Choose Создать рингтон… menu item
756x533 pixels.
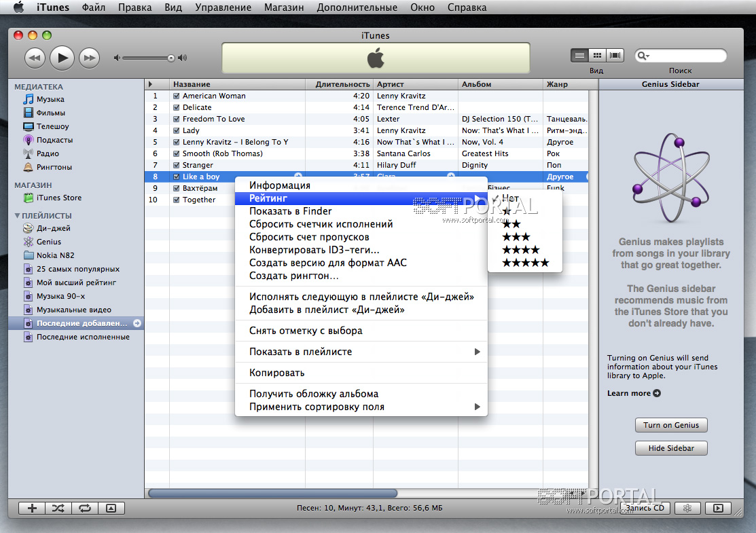[361, 276]
